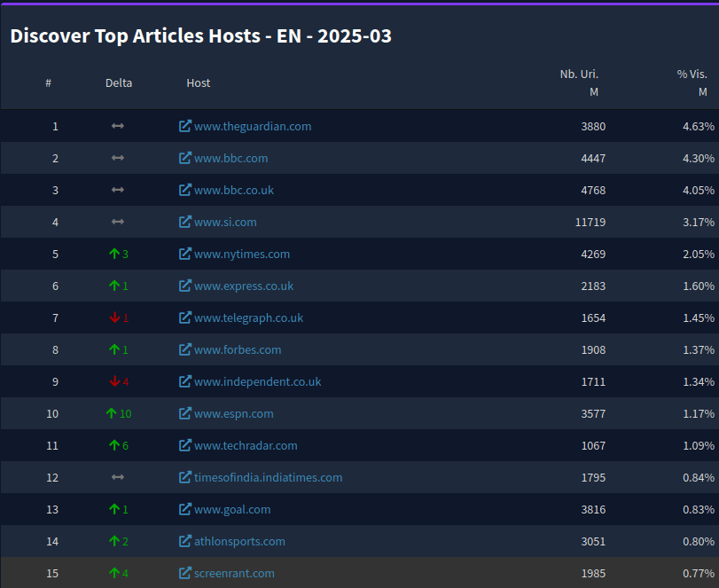
Task: Open the screenrant.com link
Action: (234, 573)
